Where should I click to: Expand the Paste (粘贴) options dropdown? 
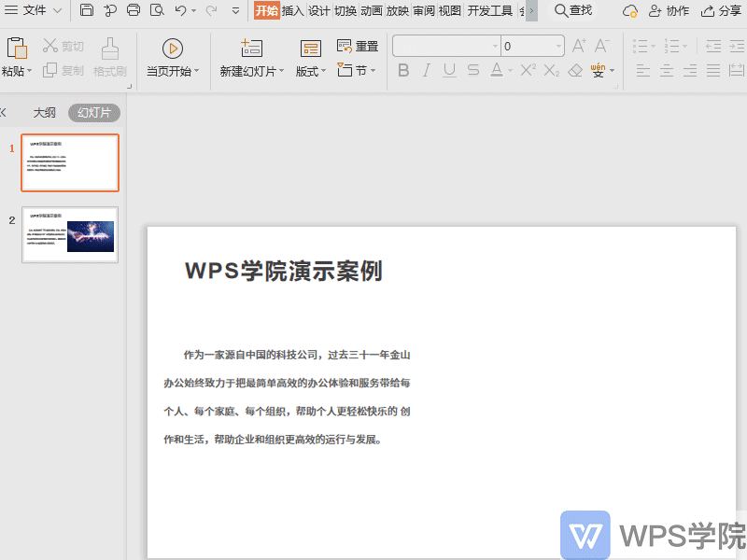tap(30, 72)
